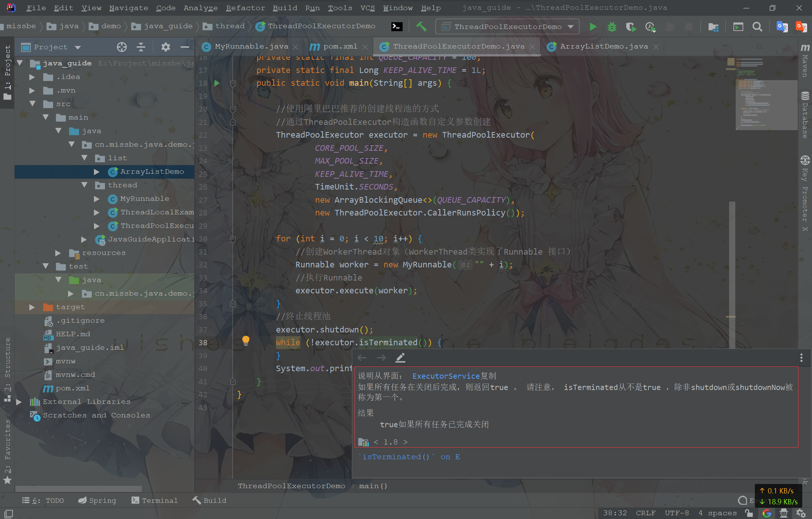Open Search Everywhere magnifier icon
This screenshot has width=812, height=519.
757,27
